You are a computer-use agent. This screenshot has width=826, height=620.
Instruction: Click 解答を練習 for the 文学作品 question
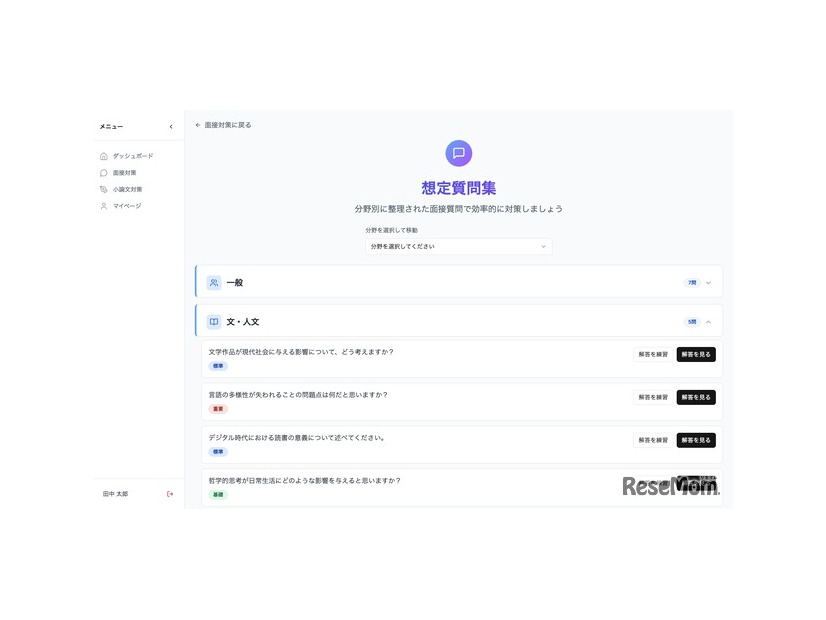[653, 355]
